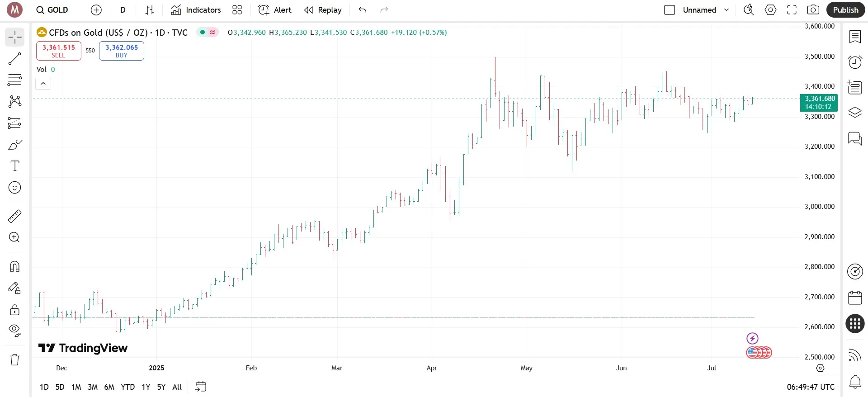Click the Publish button
Screen dimensions: 868x397
tap(845, 10)
